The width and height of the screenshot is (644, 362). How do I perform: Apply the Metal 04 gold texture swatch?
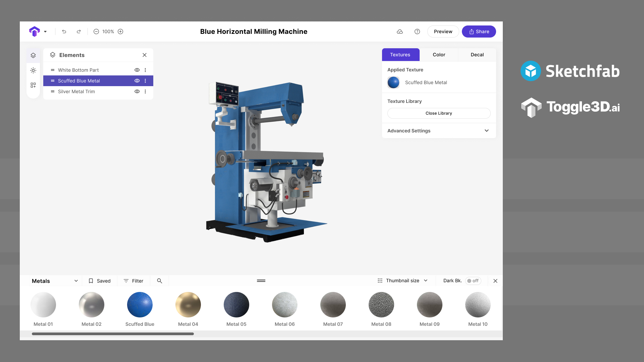coord(188,305)
